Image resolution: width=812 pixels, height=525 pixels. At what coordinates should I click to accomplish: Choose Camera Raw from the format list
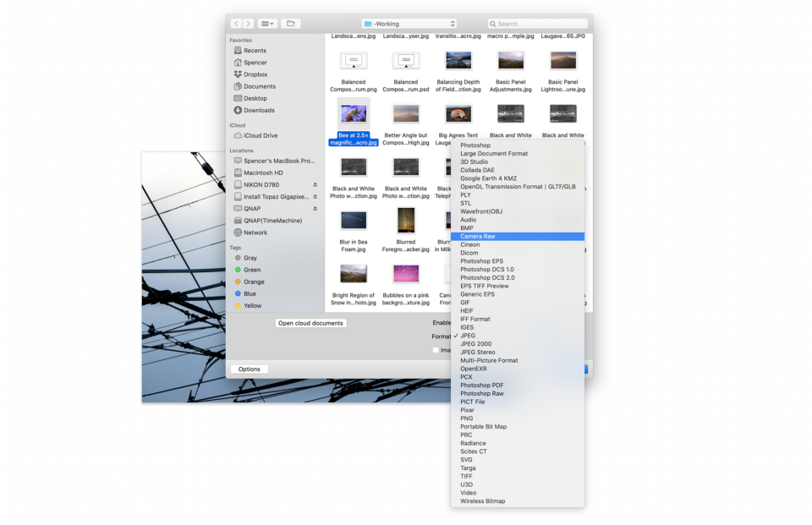click(478, 237)
